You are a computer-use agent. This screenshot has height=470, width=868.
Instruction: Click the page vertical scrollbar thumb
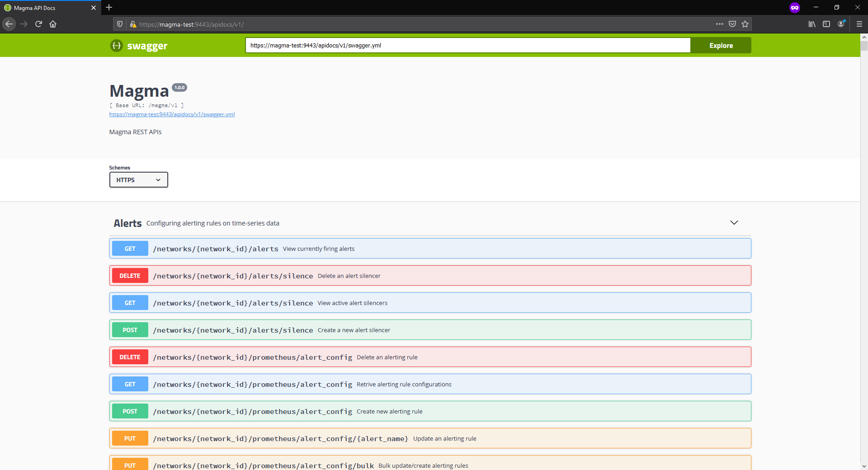click(x=864, y=46)
